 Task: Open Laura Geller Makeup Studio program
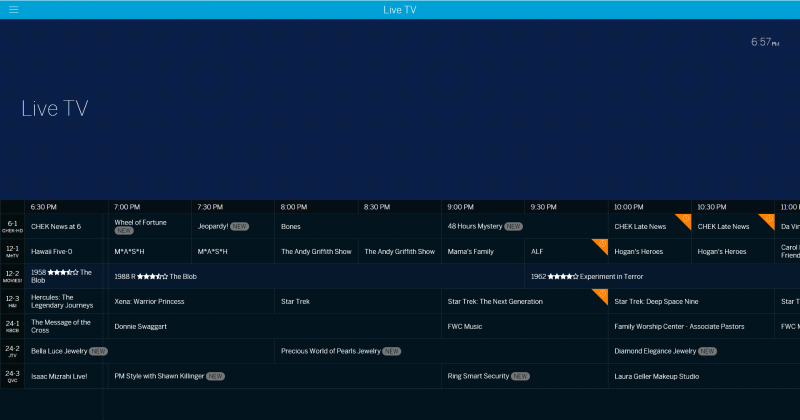point(704,376)
